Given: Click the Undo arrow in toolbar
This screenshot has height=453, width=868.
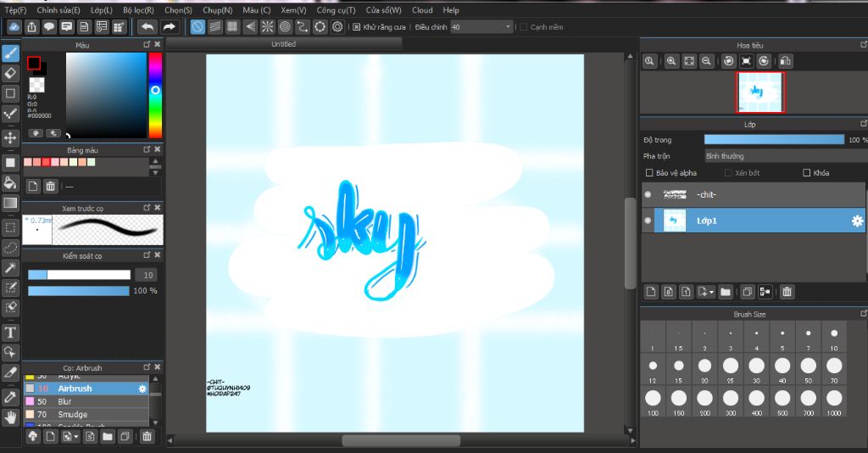Looking at the screenshot, I should (x=147, y=26).
